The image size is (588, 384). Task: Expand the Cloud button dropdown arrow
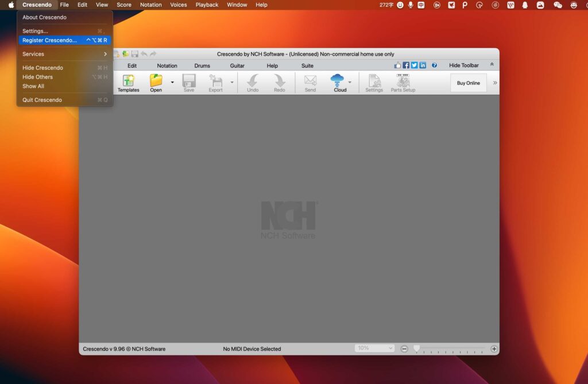(350, 83)
